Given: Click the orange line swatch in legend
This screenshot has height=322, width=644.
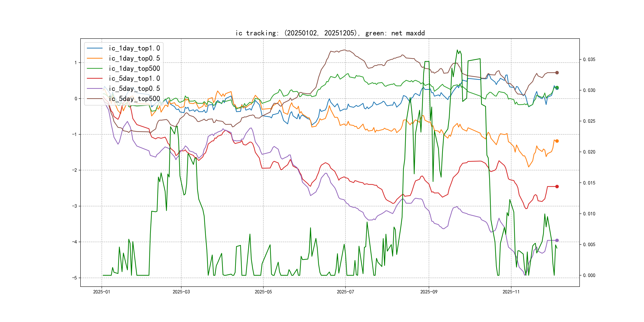Looking at the screenshot, I should pyautogui.click(x=94, y=58).
